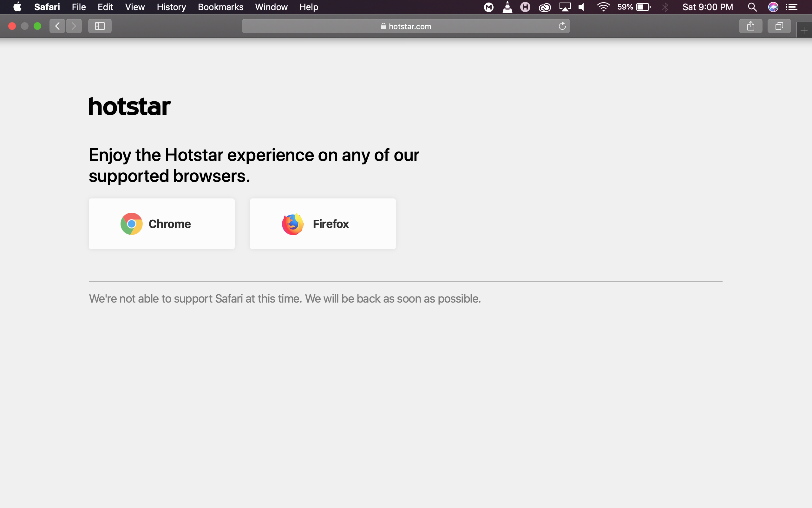Open the Creative Cloud menu bar icon
Image resolution: width=812 pixels, height=508 pixels.
(545, 7)
